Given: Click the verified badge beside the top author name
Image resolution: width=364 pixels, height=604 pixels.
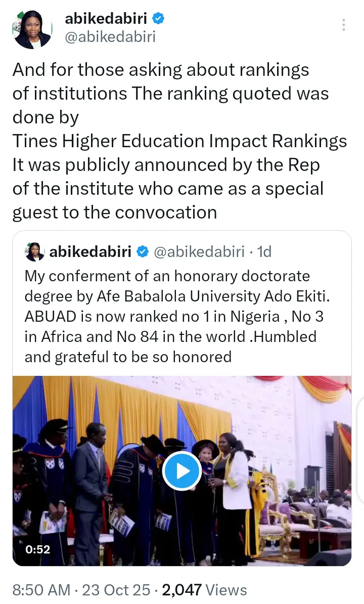Looking at the screenshot, I should (158, 19).
